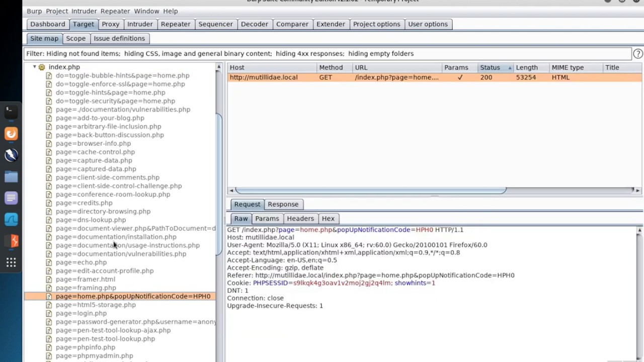Open the terminal icon in the dock
The image size is (644, 362).
(x=11, y=112)
